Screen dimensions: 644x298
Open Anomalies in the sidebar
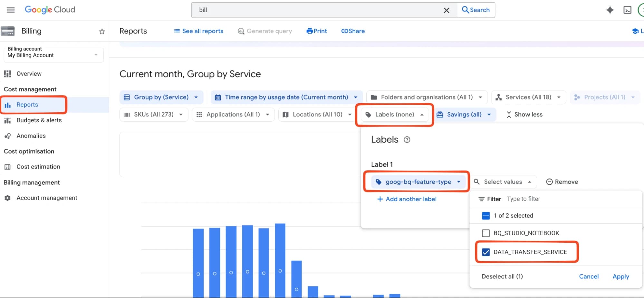31,136
